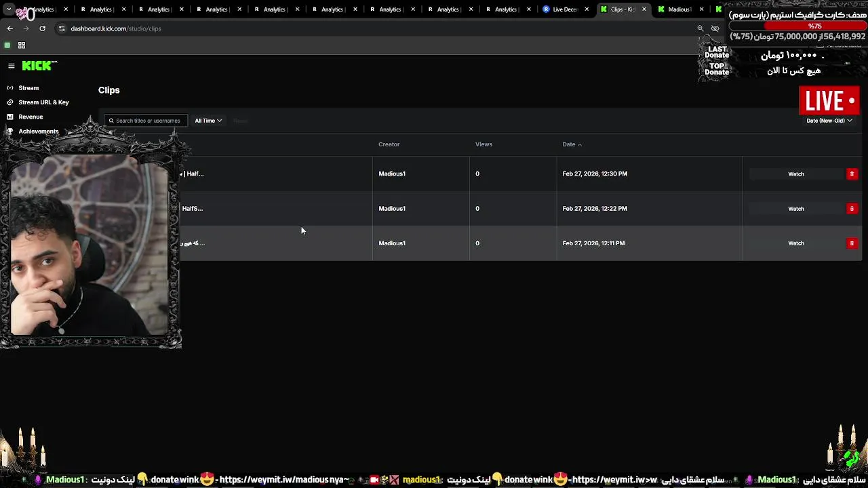Go back in the browser
868x488 pixels.
pyautogui.click(x=10, y=28)
